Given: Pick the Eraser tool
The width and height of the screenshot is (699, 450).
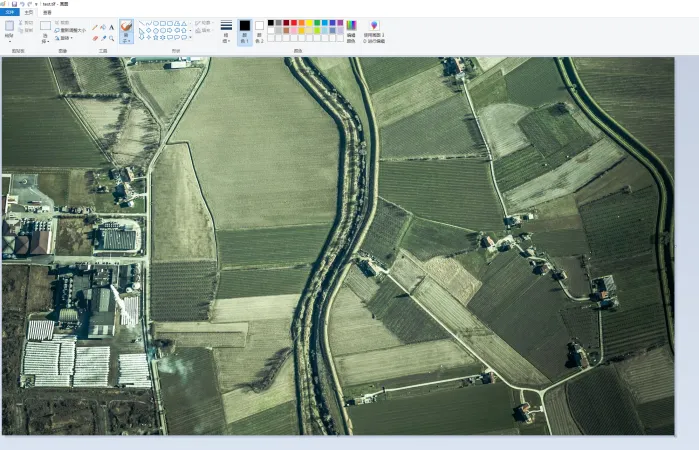Looking at the screenshot, I should (x=95, y=38).
